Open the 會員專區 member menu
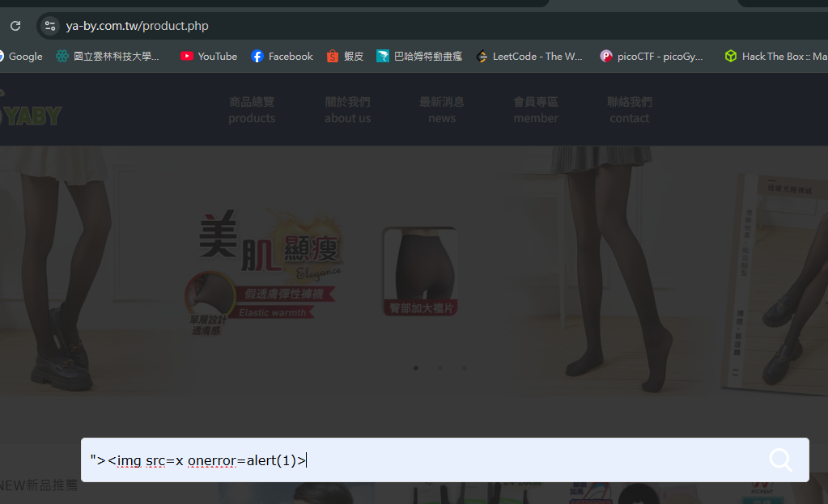828x504 pixels. click(x=536, y=110)
